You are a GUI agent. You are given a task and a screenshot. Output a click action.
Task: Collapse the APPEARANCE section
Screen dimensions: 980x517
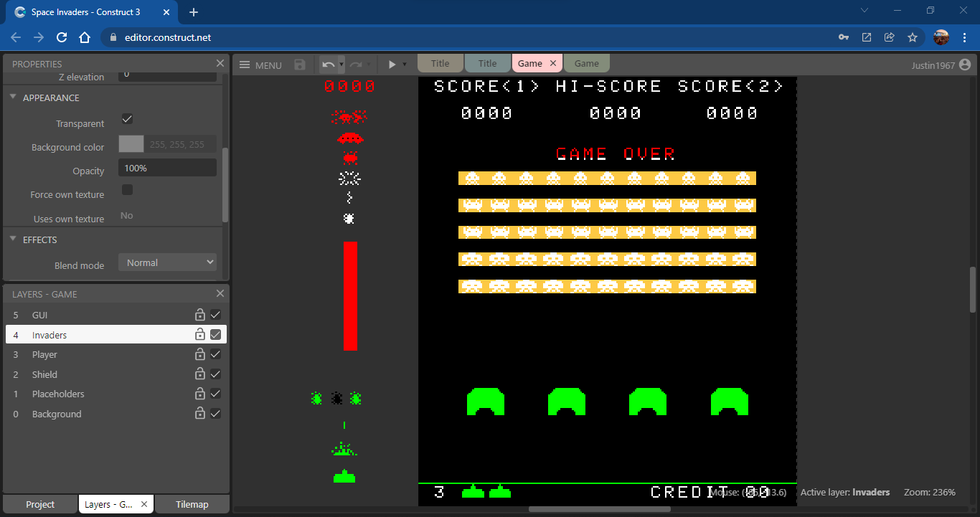[x=13, y=97]
